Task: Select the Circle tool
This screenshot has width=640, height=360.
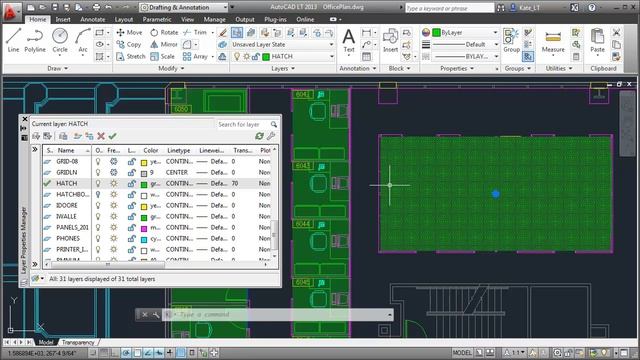Action: pos(60,40)
